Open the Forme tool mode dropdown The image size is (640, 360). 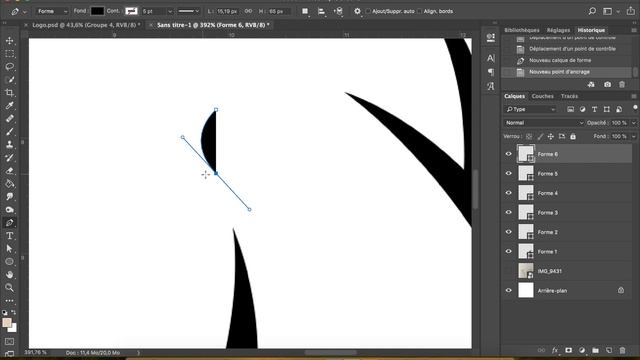52,11
